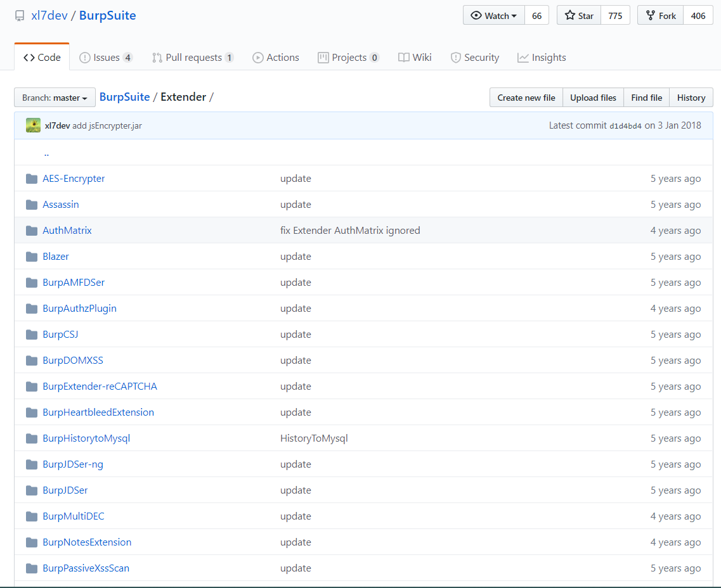Click the BurpJDSer folder icon

pos(32,490)
